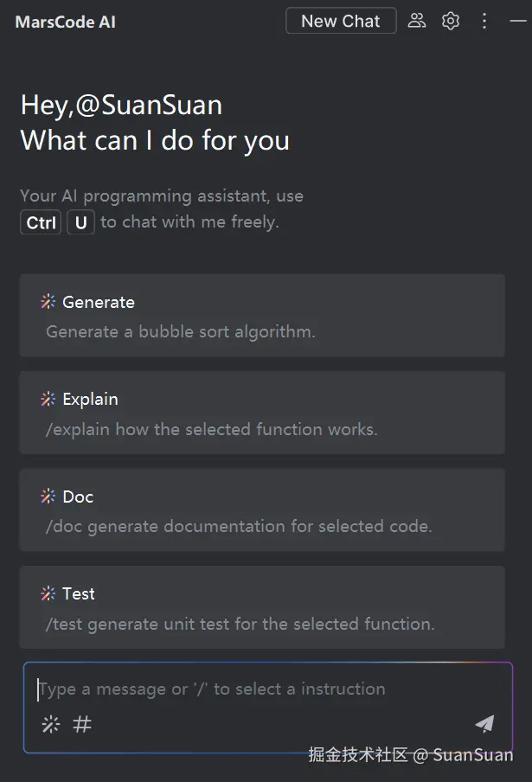
Task: Click the U key badge
Action: pyautogui.click(x=80, y=222)
